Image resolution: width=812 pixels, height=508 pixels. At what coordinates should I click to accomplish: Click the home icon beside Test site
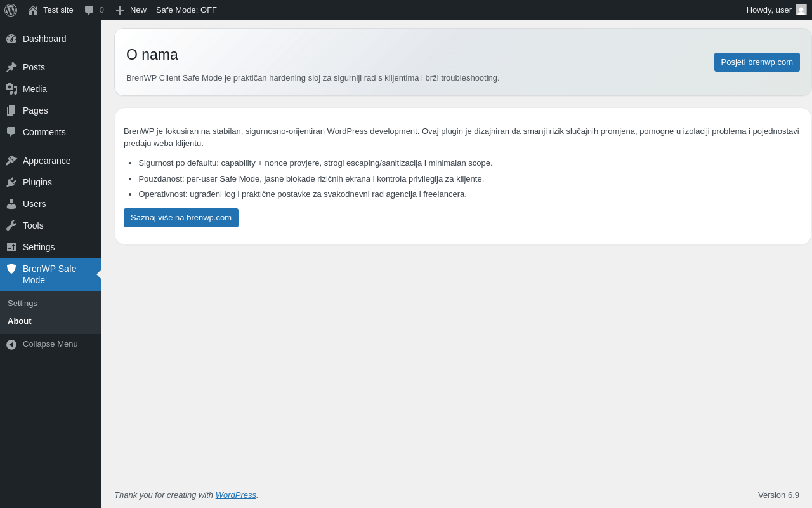point(33,10)
